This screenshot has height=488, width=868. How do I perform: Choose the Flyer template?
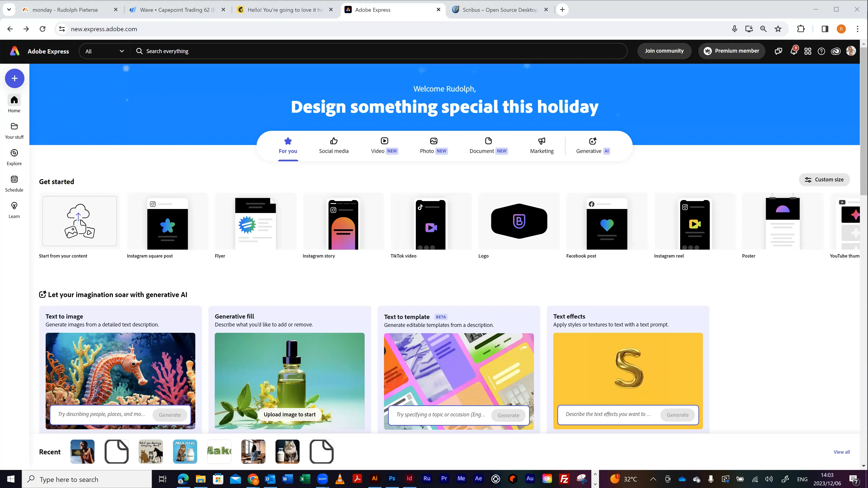[255, 226]
